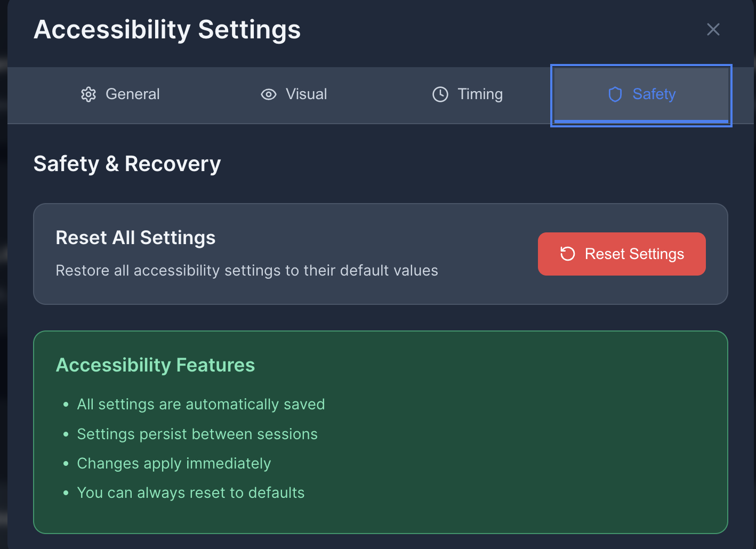Image resolution: width=756 pixels, height=549 pixels.
Task: Click the green Accessibility Features heading
Action: pyautogui.click(x=156, y=365)
